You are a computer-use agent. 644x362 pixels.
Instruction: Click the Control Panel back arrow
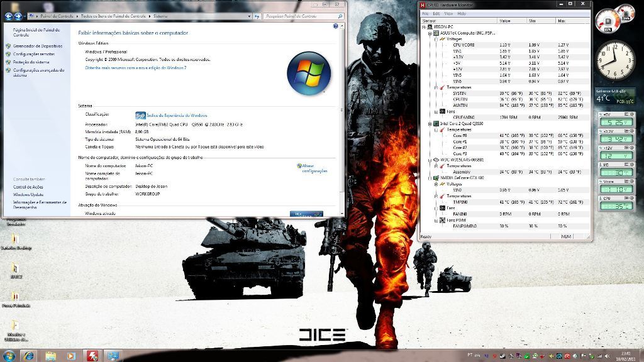click(x=9, y=16)
